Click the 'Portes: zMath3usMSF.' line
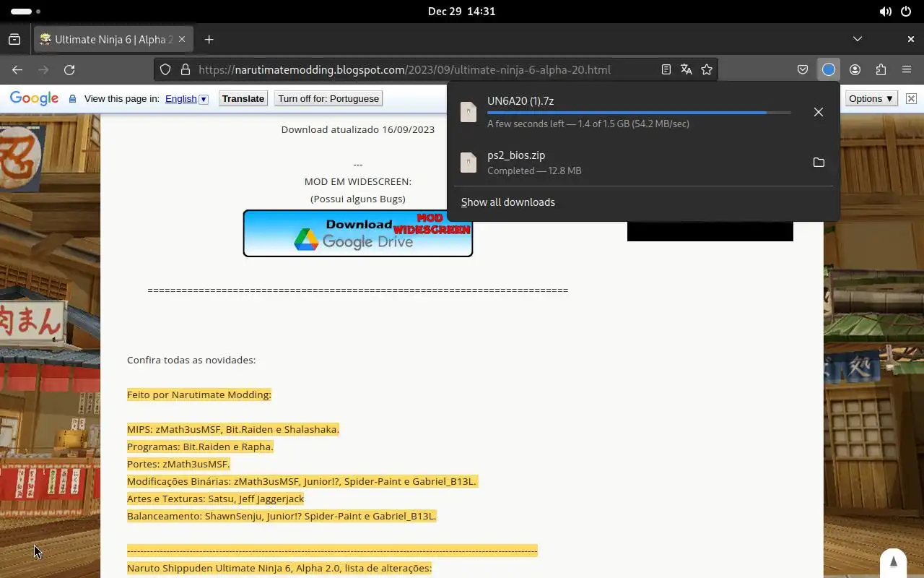 click(178, 464)
